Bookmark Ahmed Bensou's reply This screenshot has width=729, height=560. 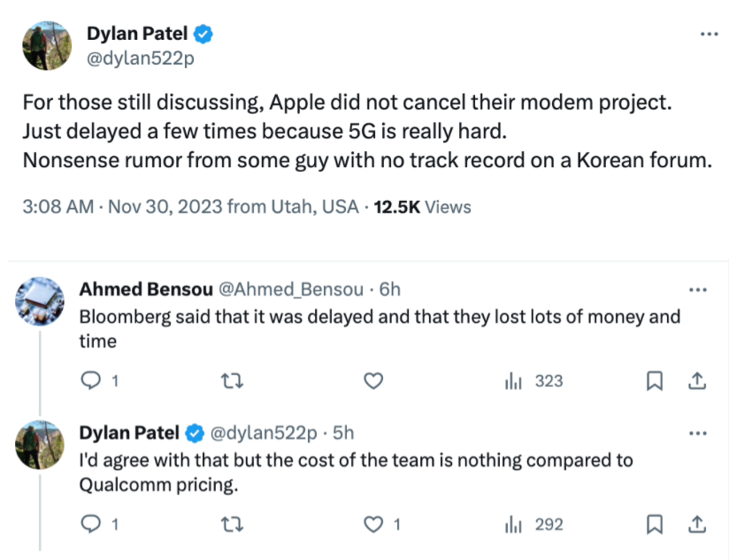pyautogui.click(x=655, y=380)
